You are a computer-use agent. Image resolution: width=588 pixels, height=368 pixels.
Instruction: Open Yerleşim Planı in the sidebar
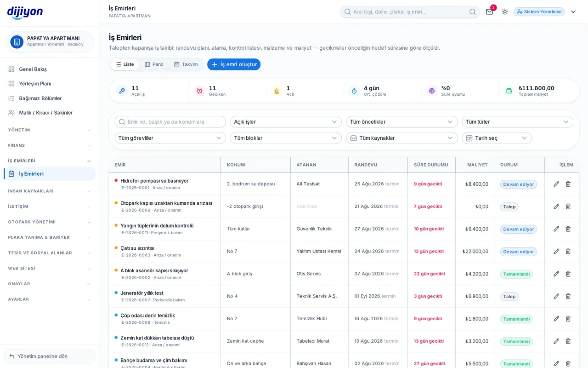[50, 84]
